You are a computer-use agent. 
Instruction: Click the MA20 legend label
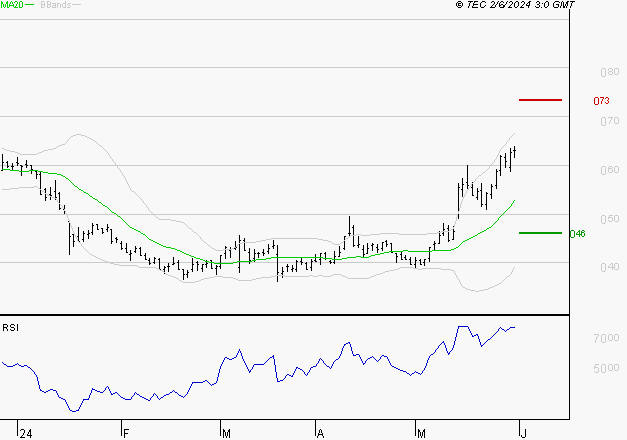coord(12,5)
